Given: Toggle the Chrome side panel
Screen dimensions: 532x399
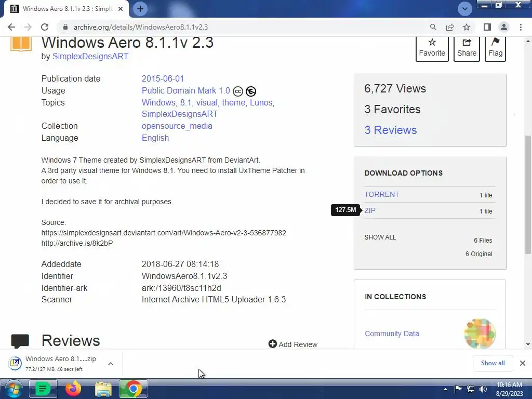Looking at the screenshot, I should (x=487, y=27).
